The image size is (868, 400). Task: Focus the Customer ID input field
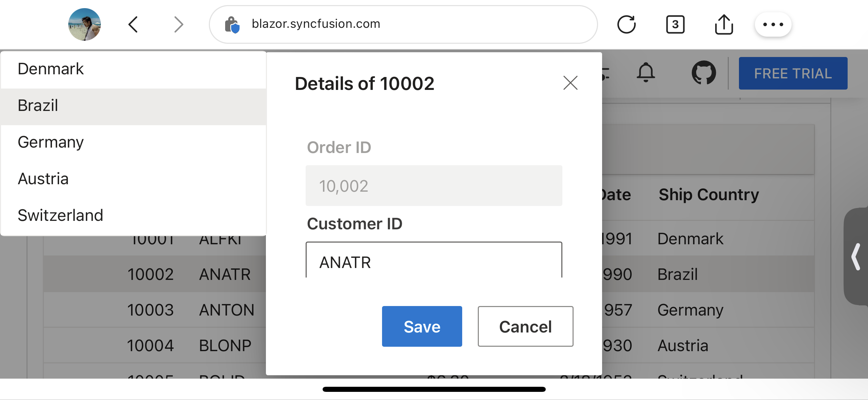(x=434, y=261)
